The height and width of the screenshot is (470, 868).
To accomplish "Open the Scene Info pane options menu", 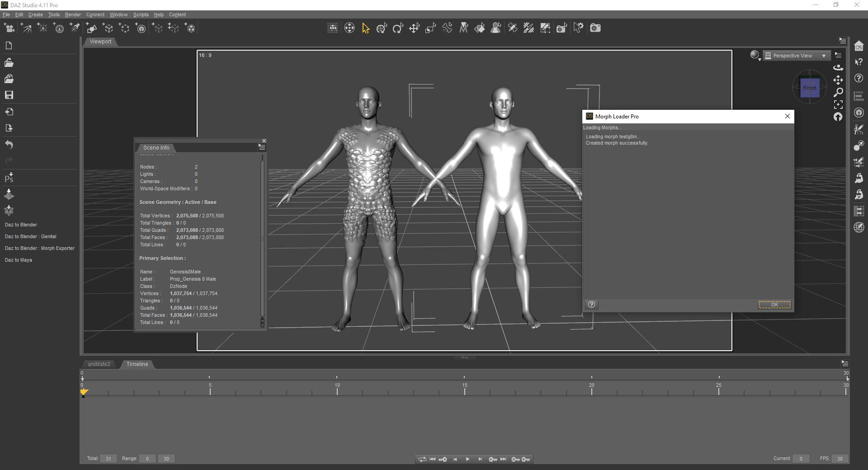I will pos(261,147).
